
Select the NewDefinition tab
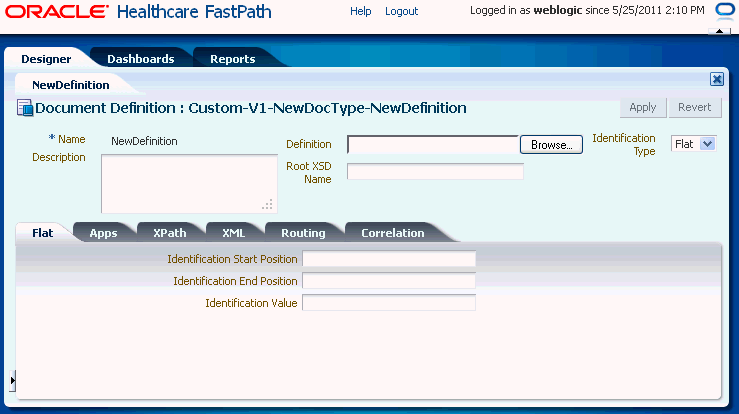click(x=71, y=85)
